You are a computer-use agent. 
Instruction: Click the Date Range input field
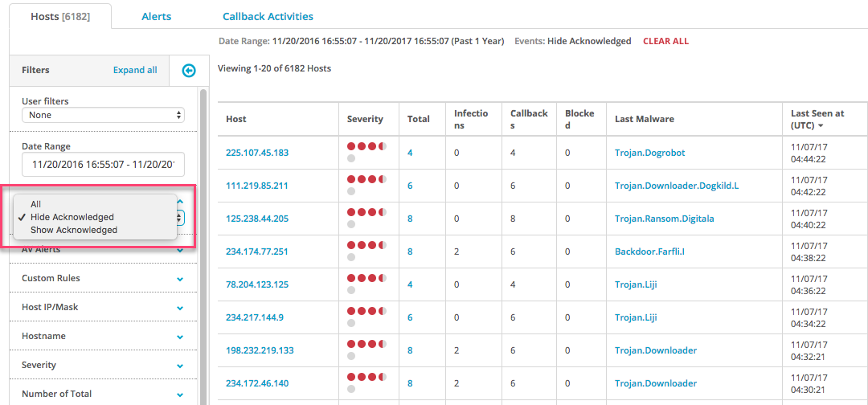pyautogui.click(x=103, y=165)
